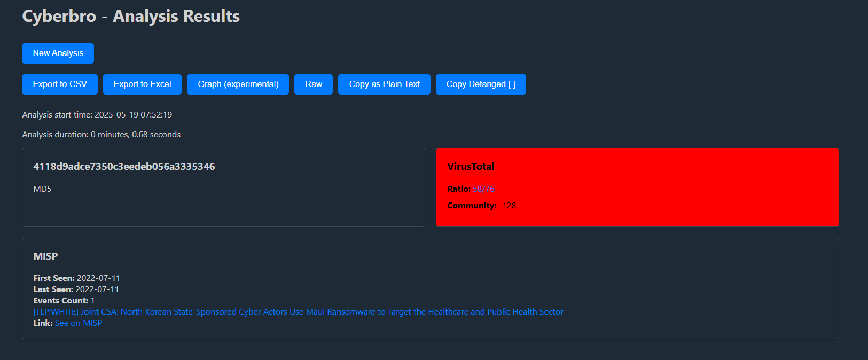Select the Events Count value
The image size is (868, 360).
click(x=92, y=301)
